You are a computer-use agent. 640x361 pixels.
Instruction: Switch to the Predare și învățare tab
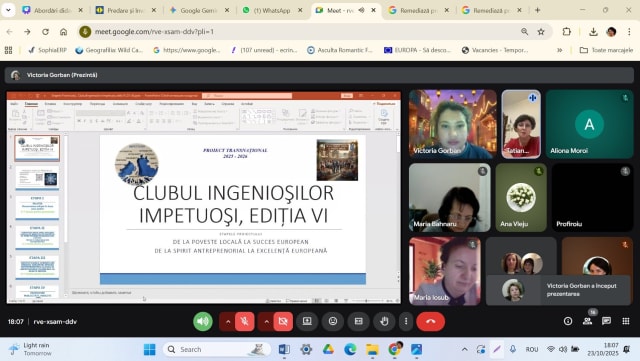pyautogui.click(x=125, y=10)
